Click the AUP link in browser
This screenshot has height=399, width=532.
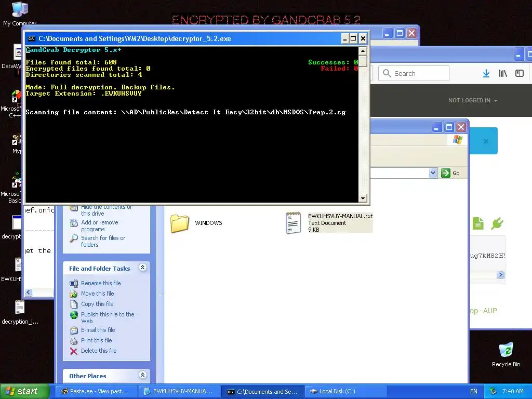tap(490, 311)
